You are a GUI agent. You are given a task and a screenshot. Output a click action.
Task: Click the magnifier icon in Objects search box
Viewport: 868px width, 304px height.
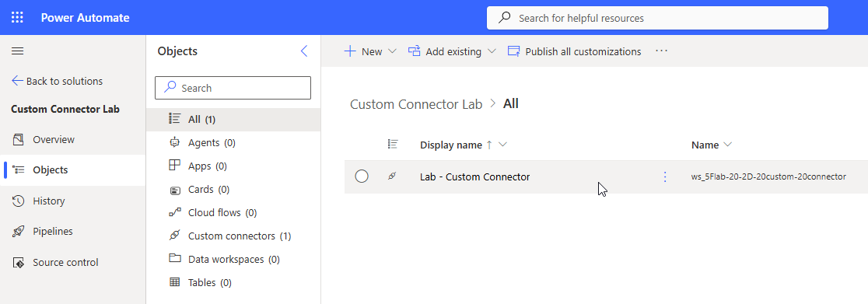click(171, 88)
